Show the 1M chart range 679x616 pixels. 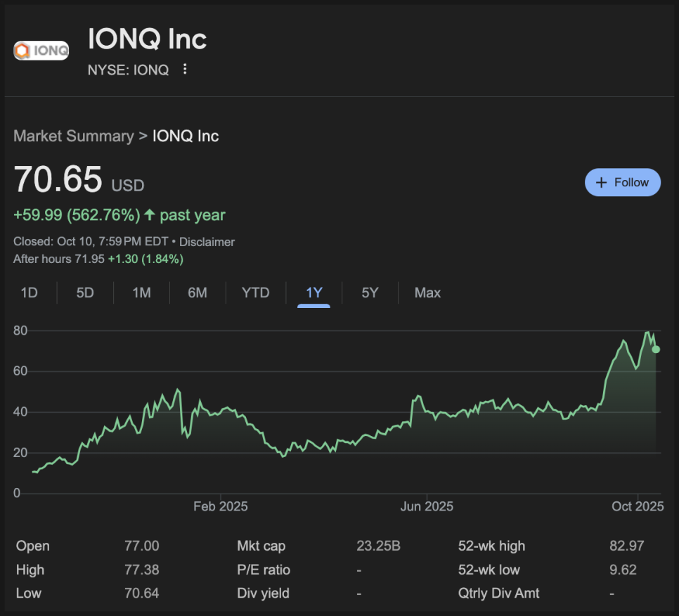coord(141,293)
